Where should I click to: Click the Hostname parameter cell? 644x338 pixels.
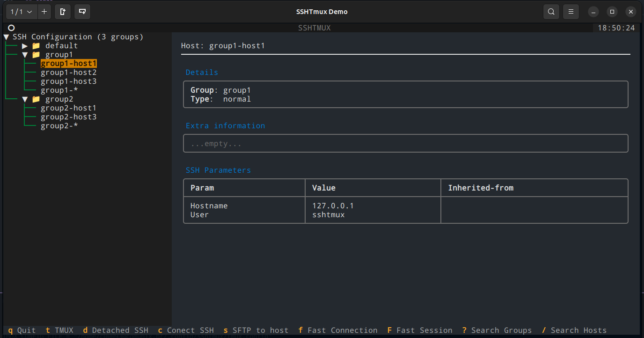tap(209, 206)
